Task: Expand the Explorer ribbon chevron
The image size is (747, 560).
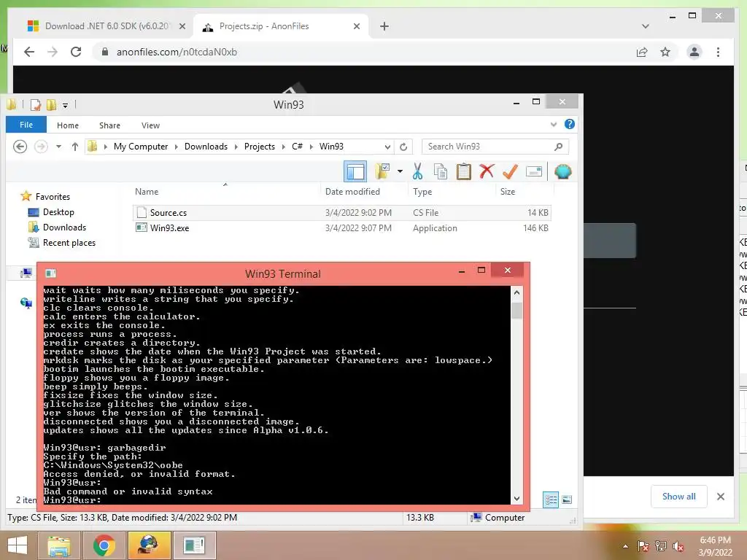Action: click(553, 125)
